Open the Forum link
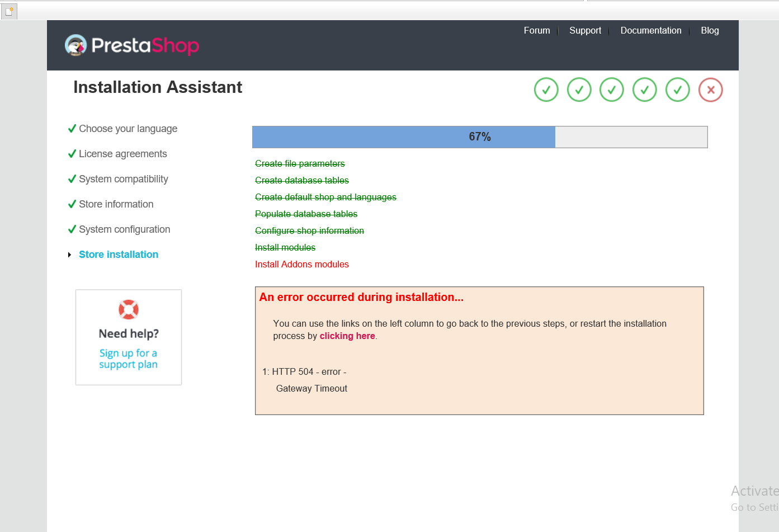The image size is (779, 532). tap(537, 31)
